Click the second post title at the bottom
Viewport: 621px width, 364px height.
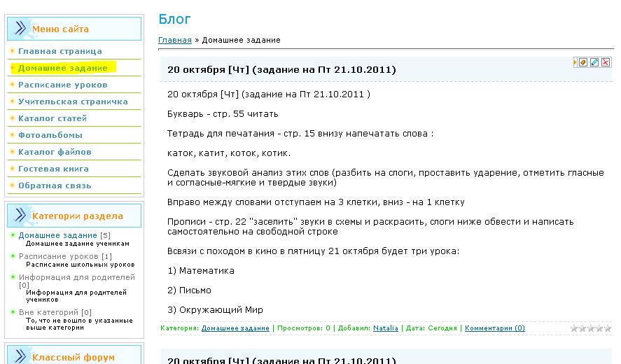pyautogui.click(x=281, y=360)
